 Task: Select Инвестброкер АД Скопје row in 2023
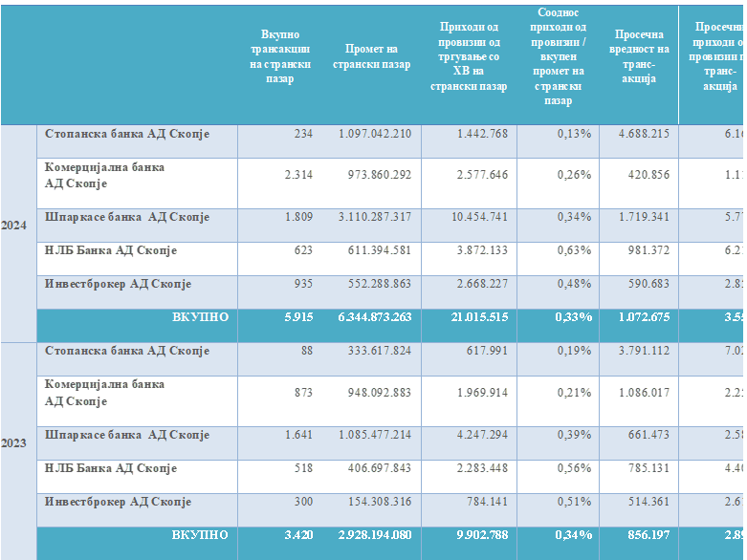click(118, 502)
